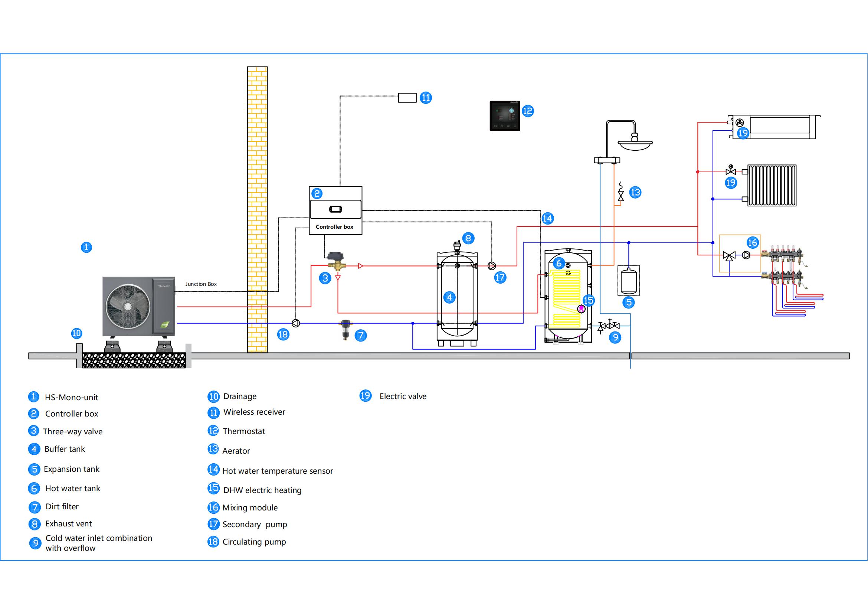Click the exhaust vent atop buffer tank
This screenshot has width=868, height=614.
point(457,246)
